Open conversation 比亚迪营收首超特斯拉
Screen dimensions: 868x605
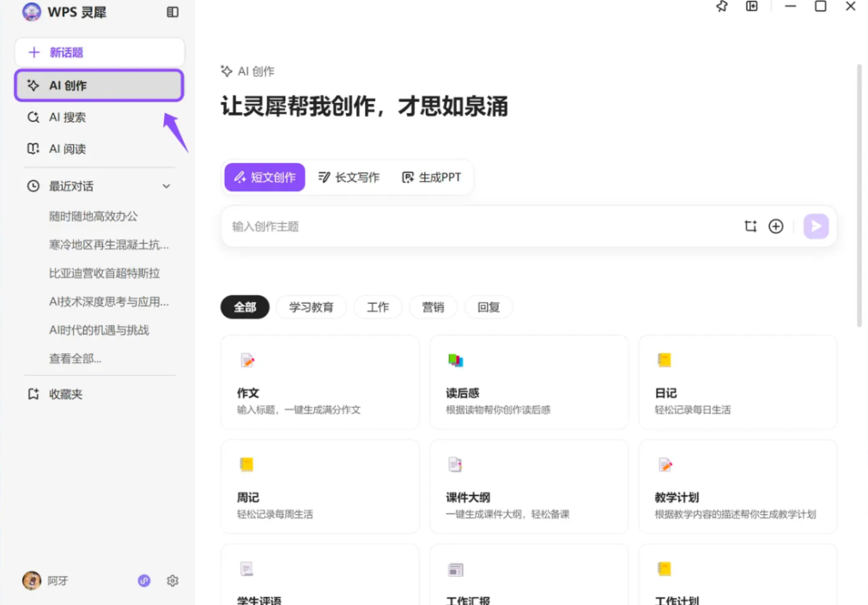(x=104, y=274)
